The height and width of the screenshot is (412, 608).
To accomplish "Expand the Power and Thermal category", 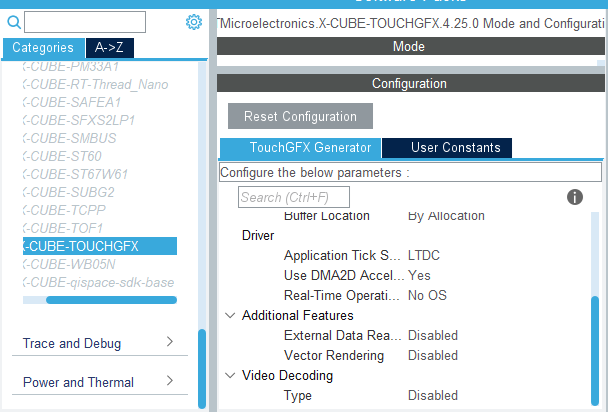I will [100, 382].
